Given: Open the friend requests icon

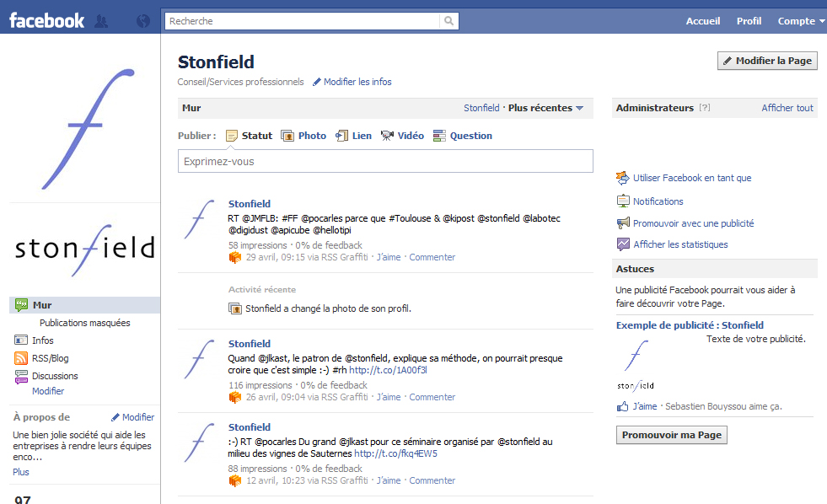Looking at the screenshot, I should (101, 21).
